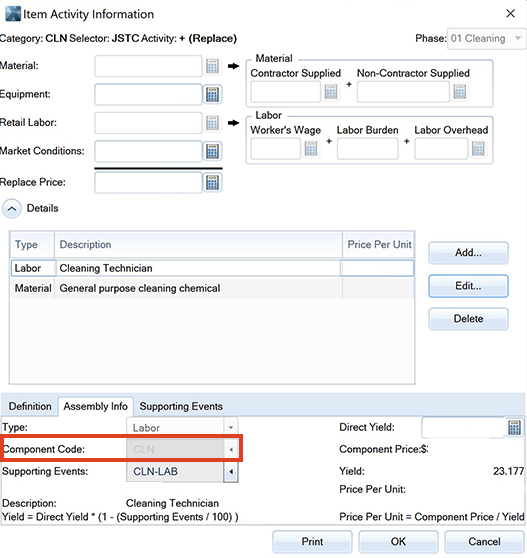Click the Yield value 23.177
The width and height of the screenshot is (527, 558).
pyautogui.click(x=508, y=471)
